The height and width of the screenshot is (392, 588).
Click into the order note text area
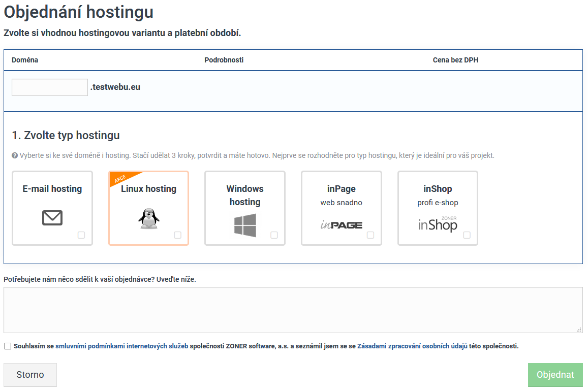[x=293, y=310]
